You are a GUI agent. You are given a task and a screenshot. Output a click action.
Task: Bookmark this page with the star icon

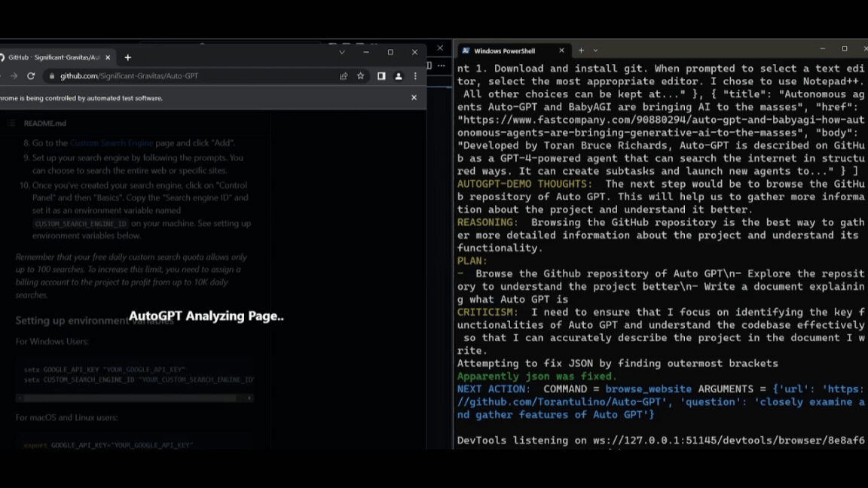click(360, 76)
